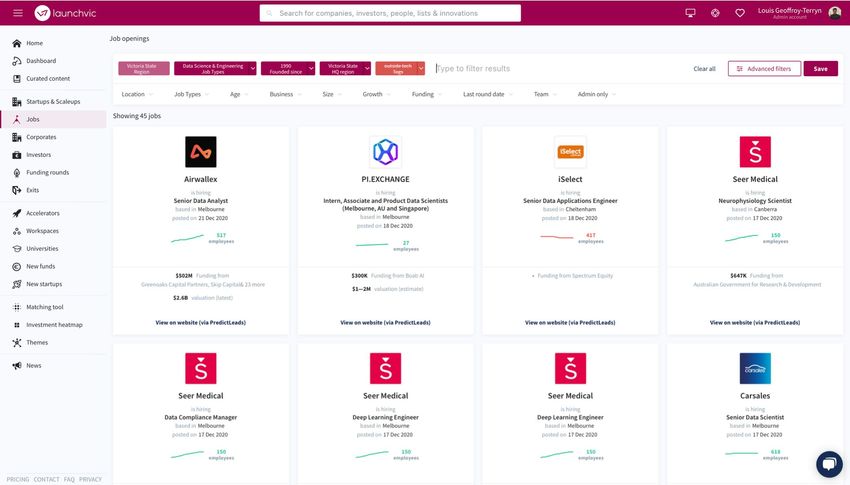Click the Victoria State Region filter tag
This screenshot has width=850, height=485.
144,68
